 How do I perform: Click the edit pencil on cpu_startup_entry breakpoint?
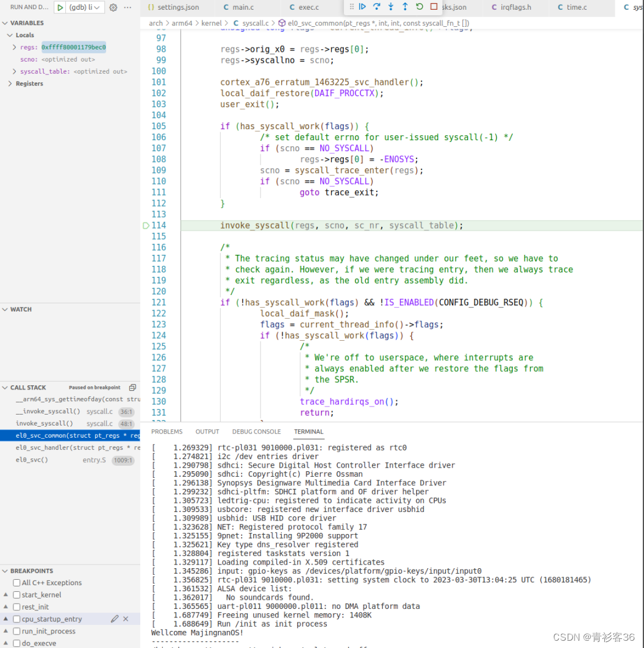click(x=113, y=618)
